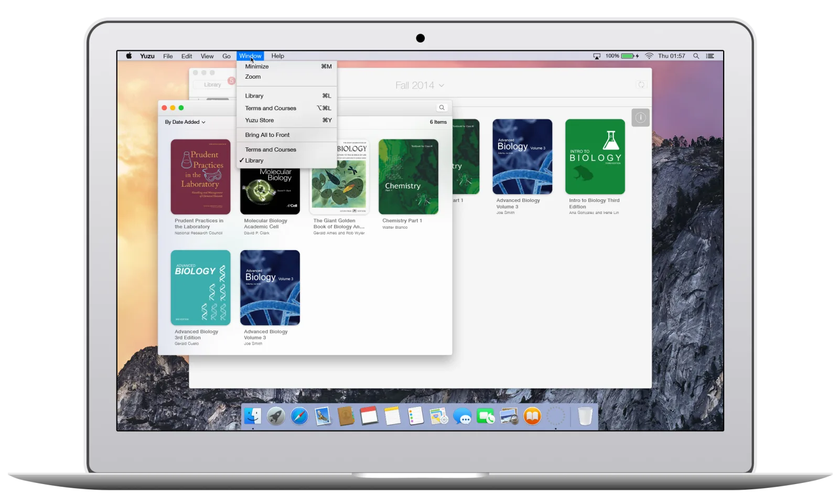Select Yuzu Store menu item
Screen dimensions: 839x504
(287, 120)
